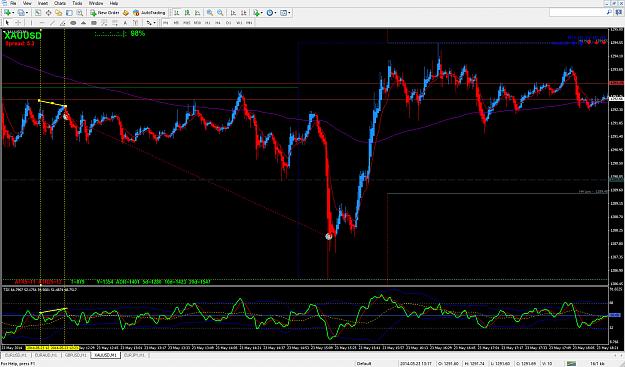Select the rectangle shape tool
Screen dimensions: 625x367
[94, 23]
